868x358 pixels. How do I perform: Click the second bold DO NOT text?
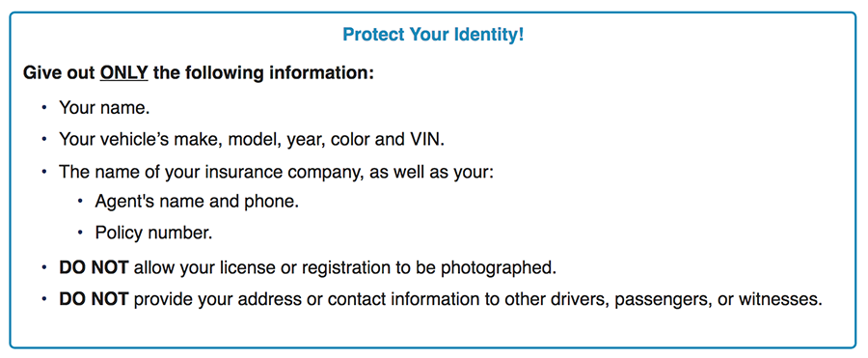94,299
